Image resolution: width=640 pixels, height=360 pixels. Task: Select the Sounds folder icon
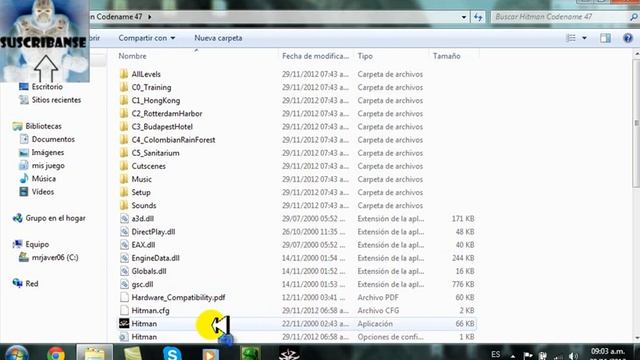pyautogui.click(x=124, y=205)
